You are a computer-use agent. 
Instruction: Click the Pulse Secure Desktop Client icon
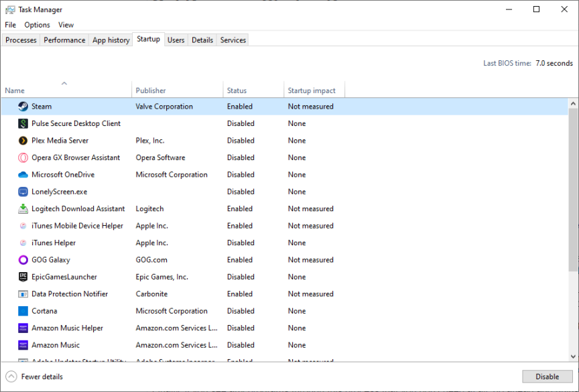pyautogui.click(x=23, y=124)
